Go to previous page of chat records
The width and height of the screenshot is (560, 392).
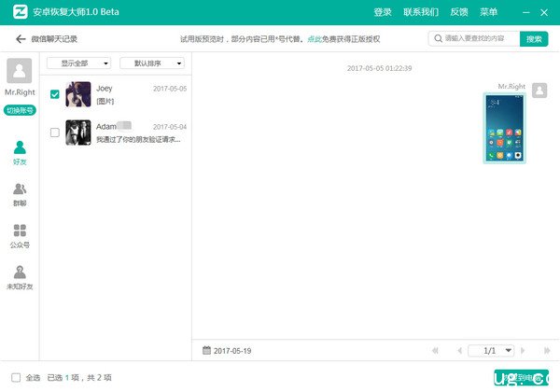click(x=459, y=351)
